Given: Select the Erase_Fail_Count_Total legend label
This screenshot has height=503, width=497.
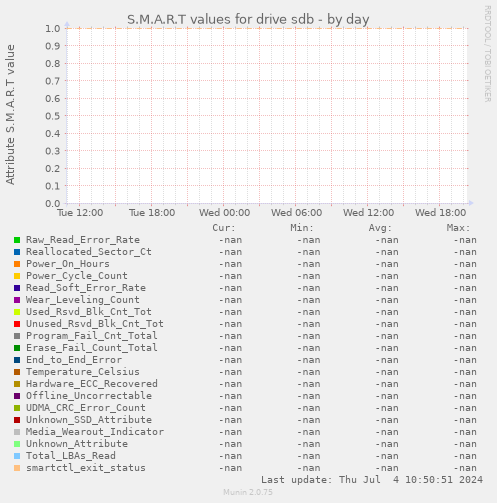Looking at the screenshot, I should [x=92, y=348].
